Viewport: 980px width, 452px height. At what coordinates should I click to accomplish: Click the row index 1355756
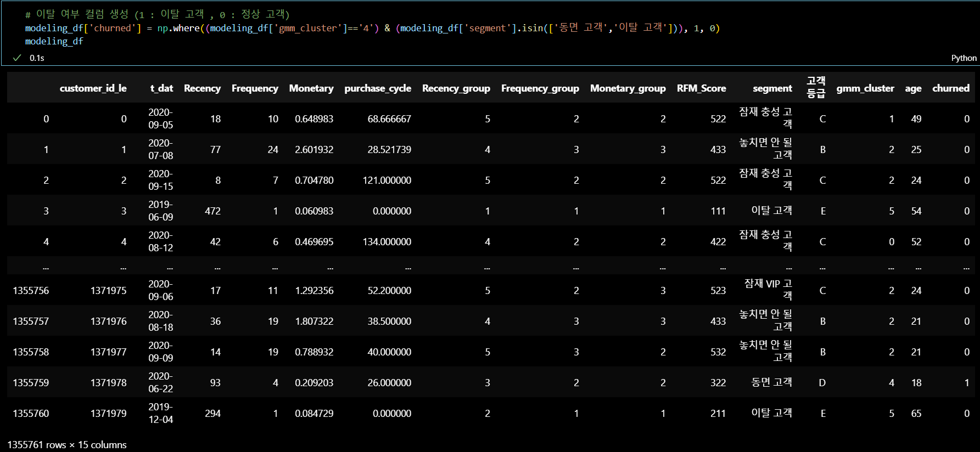(x=31, y=291)
